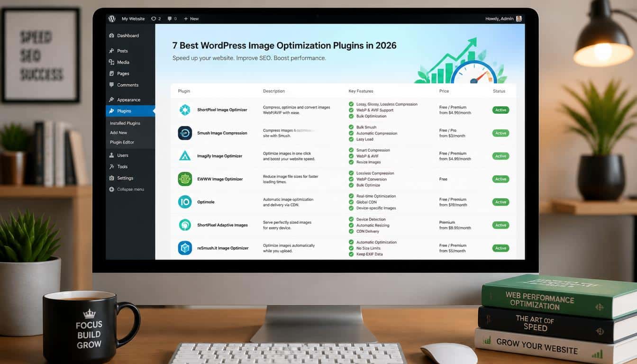Viewport: 637px width, 364px height.
Task: Click the ShortPixel Image Optimizer plugin name
Action: click(222, 110)
